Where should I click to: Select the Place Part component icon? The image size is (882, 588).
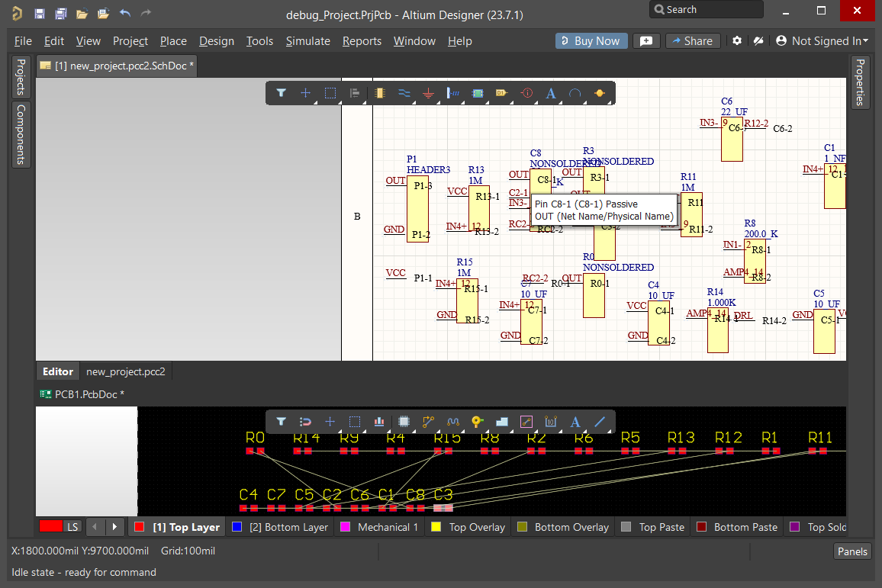pos(380,93)
